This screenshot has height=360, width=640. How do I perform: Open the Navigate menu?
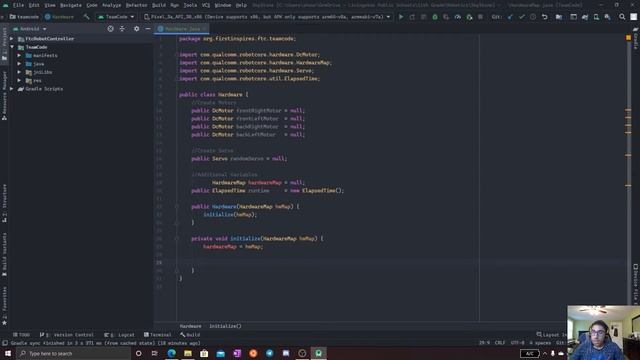tap(71, 5)
